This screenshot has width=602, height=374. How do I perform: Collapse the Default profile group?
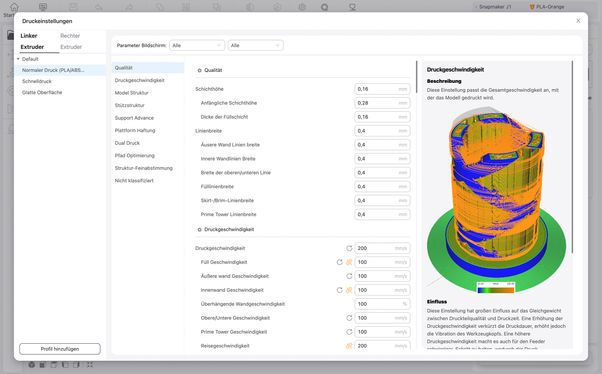tap(18, 59)
